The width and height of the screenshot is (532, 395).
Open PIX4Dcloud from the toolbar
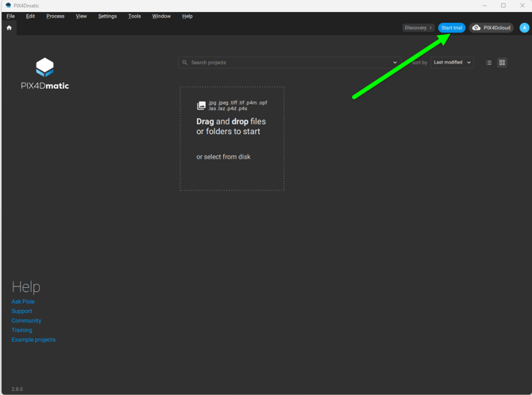tap(491, 28)
